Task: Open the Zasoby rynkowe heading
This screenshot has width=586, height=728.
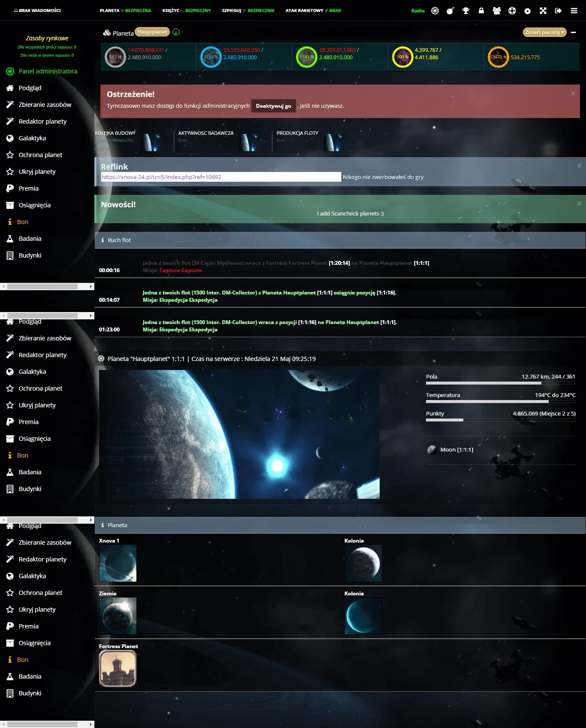Action: [x=47, y=38]
